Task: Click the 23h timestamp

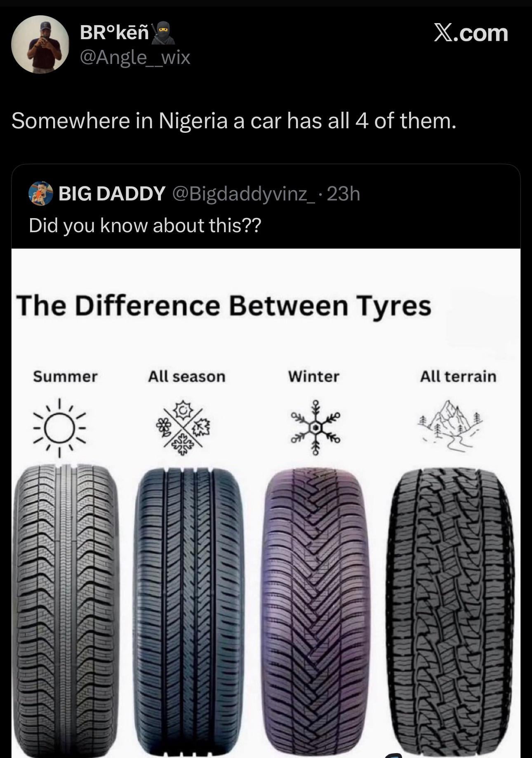Action: pyautogui.click(x=344, y=193)
